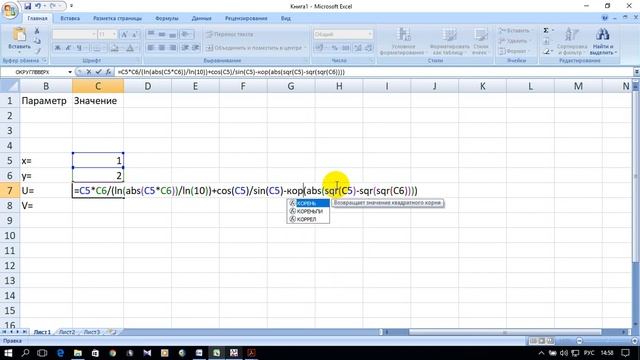This screenshot has width=640, height=360.
Task: Choose КОРЕНЬ from autocomplete list
Action: click(308, 203)
